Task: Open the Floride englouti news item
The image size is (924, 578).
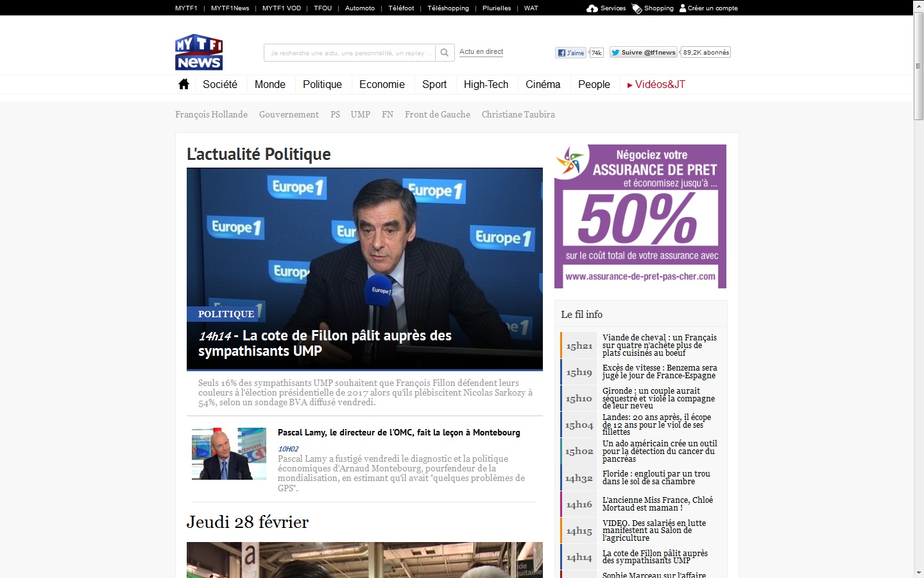Action: (656, 477)
